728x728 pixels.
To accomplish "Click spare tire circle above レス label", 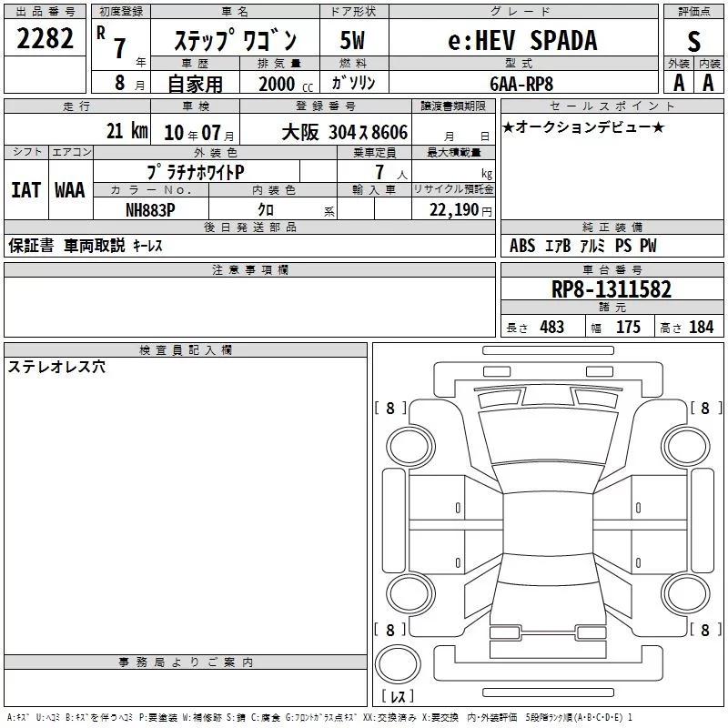I will (398, 664).
